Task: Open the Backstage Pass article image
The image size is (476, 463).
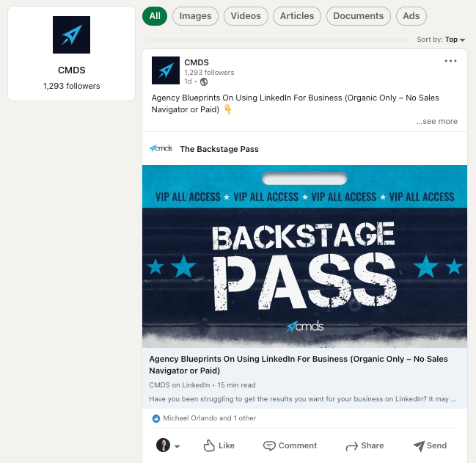Action: click(304, 256)
